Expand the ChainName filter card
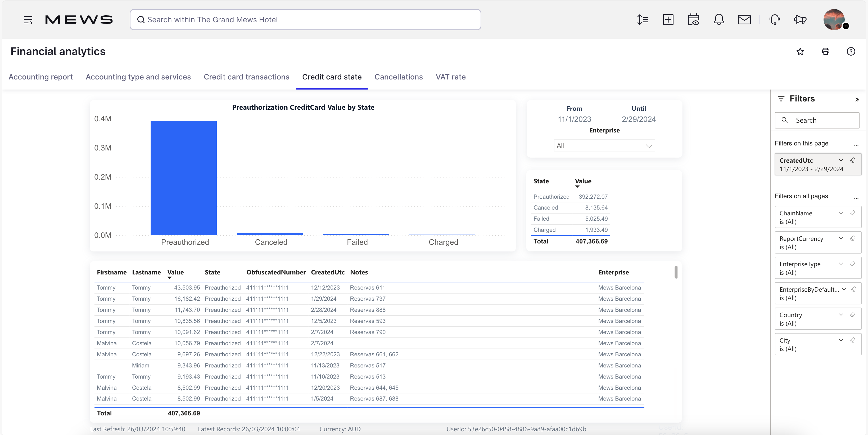The image size is (868, 435). pyautogui.click(x=841, y=213)
